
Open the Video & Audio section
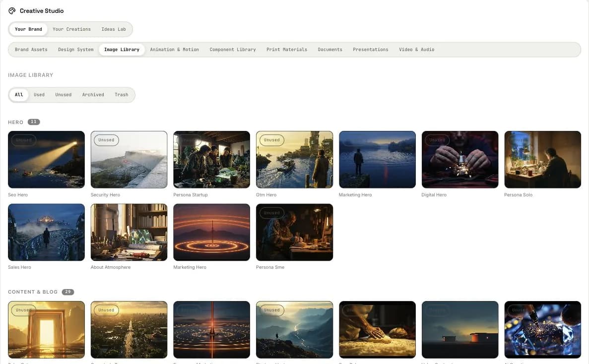click(x=417, y=50)
